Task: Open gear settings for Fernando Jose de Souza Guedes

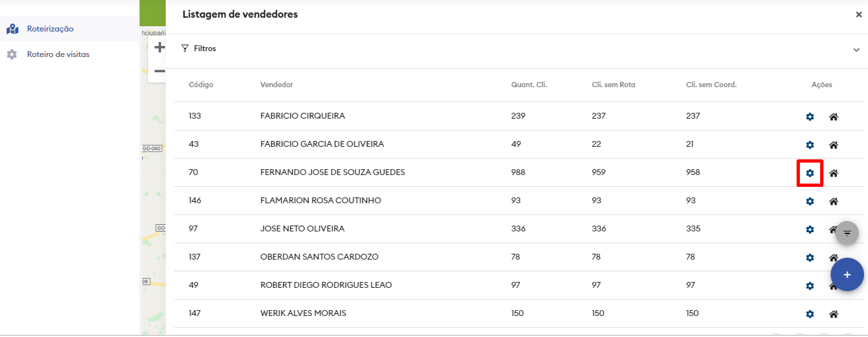Action: tap(810, 173)
